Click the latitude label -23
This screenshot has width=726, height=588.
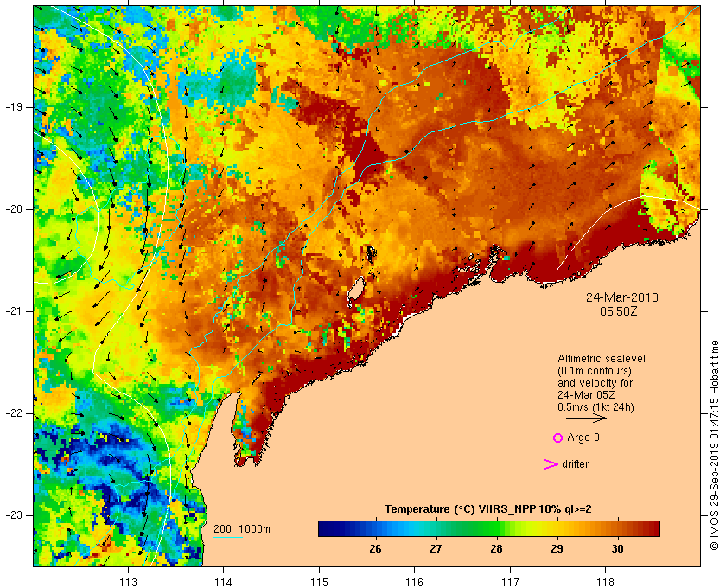[x=13, y=514]
